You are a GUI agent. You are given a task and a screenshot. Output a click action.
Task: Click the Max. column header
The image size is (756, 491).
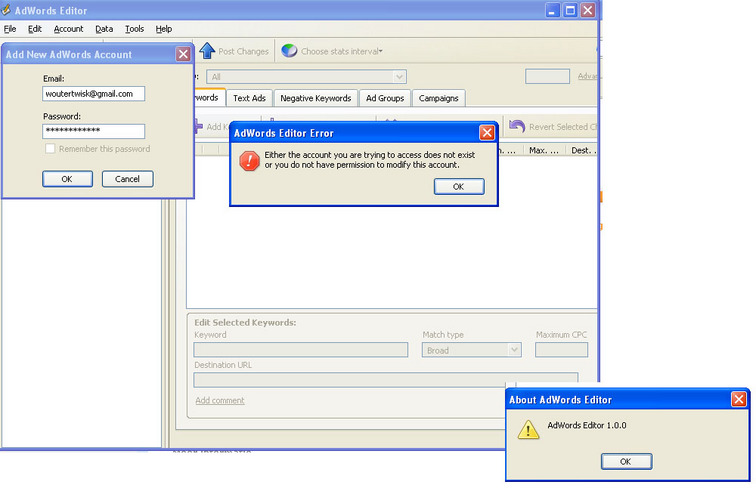[x=544, y=150]
